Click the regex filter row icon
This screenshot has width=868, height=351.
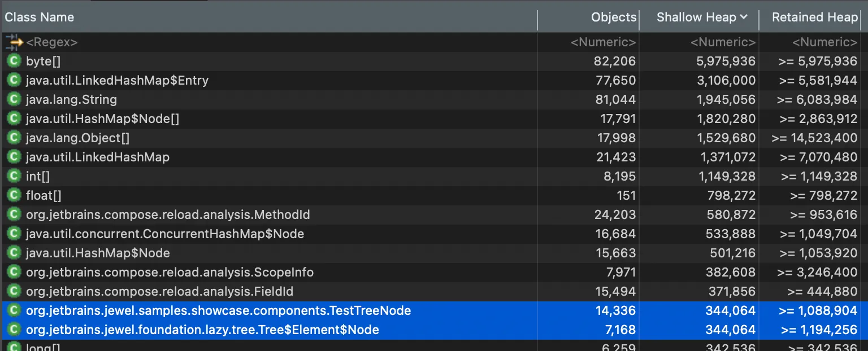click(x=14, y=42)
